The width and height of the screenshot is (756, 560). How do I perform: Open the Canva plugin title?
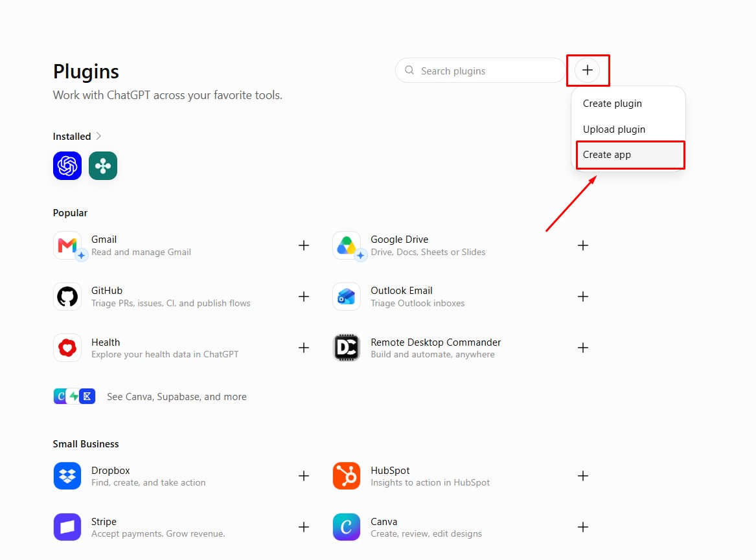384,521
